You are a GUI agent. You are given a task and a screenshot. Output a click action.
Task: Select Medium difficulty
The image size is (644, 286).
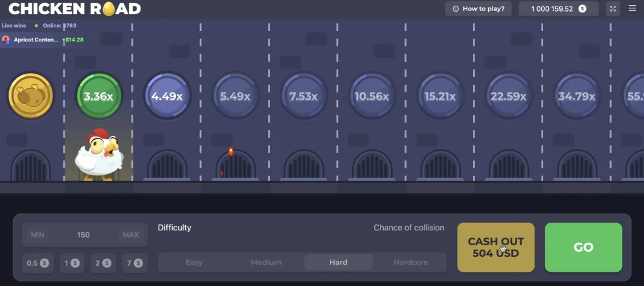tap(266, 262)
